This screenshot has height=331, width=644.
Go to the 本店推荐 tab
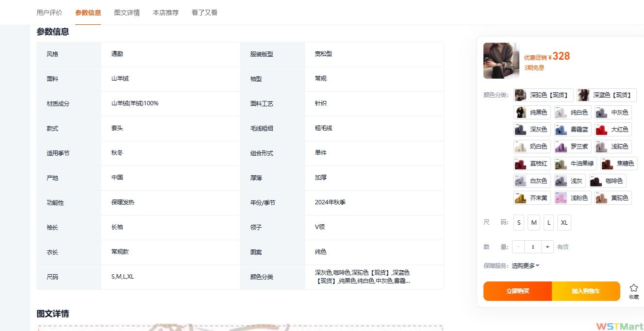coord(165,13)
